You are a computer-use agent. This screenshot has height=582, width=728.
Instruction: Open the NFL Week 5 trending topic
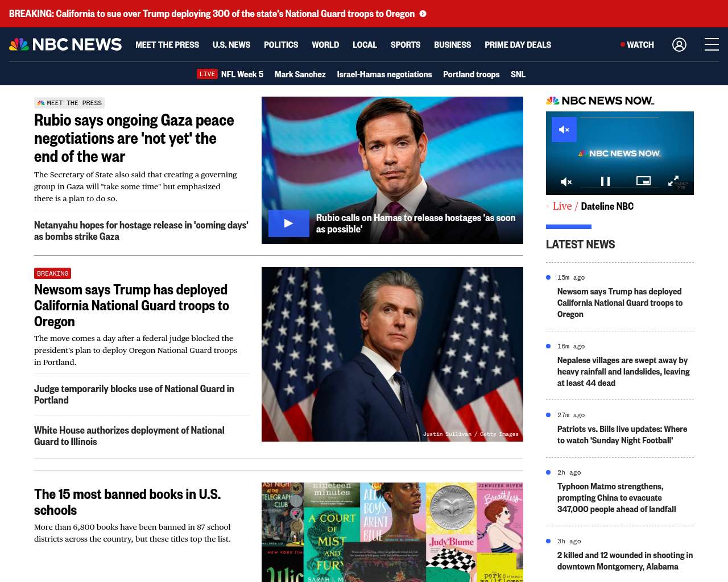(242, 74)
